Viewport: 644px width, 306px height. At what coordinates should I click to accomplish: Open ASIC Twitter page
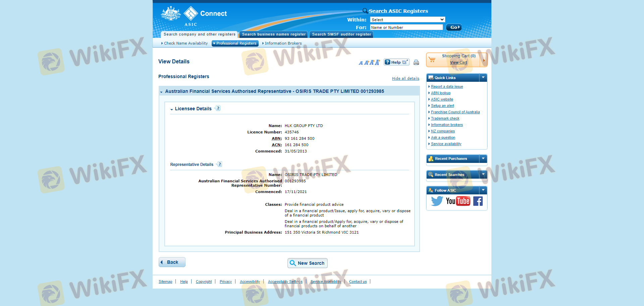437,201
